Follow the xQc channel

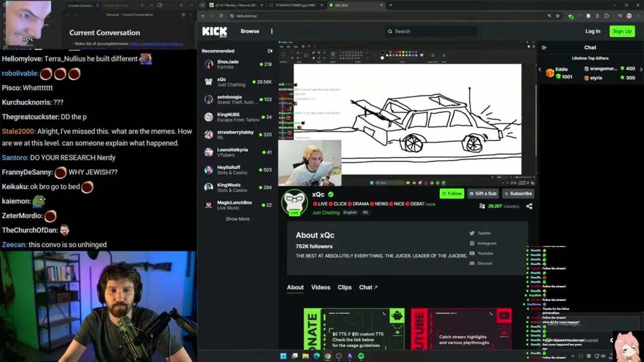tap(451, 194)
